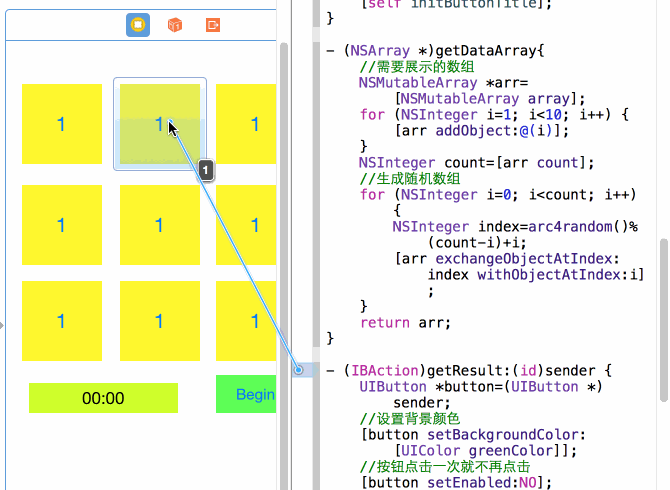The image size is (670, 490).
Task: Select the center yellow button in grid
Action: point(159,225)
